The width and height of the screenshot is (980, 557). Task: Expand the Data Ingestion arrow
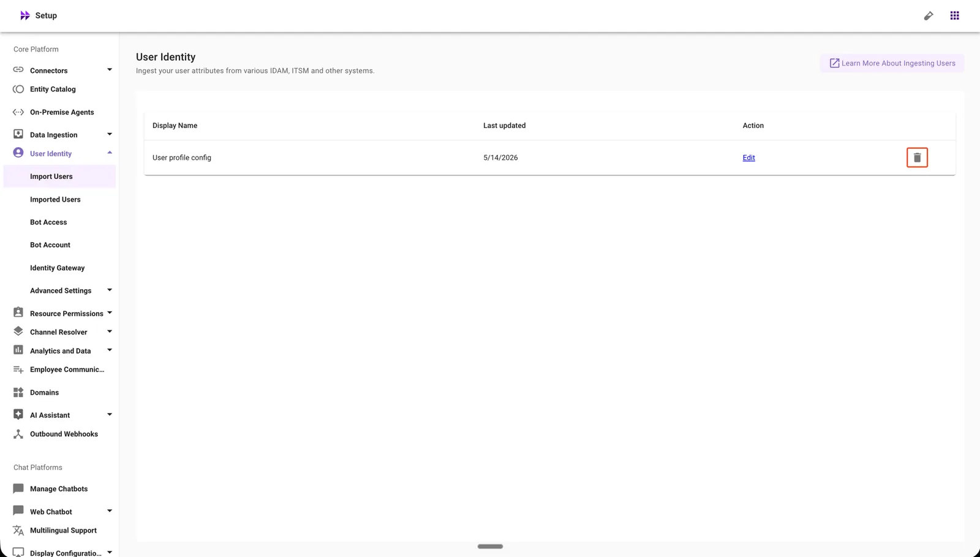(110, 134)
